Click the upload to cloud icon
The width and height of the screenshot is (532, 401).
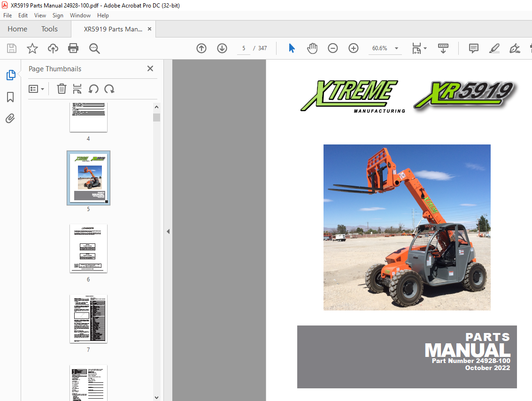(x=53, y=48)
